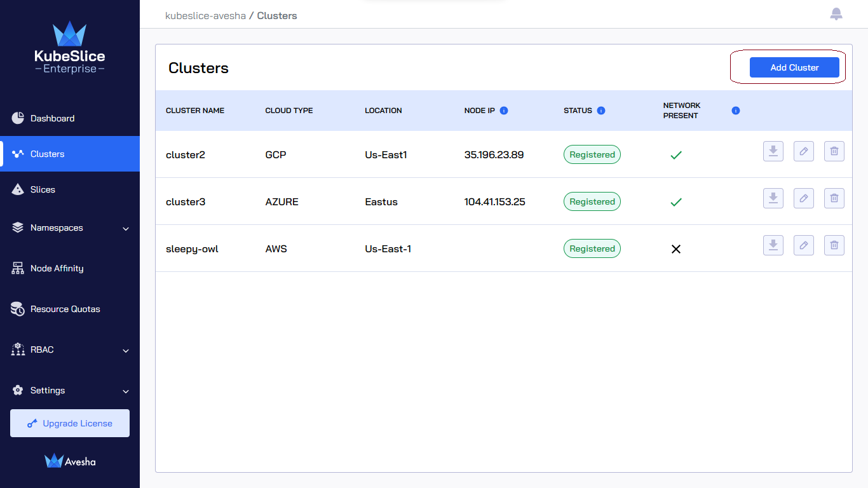Click the Add Cluster button

(794, 67)
